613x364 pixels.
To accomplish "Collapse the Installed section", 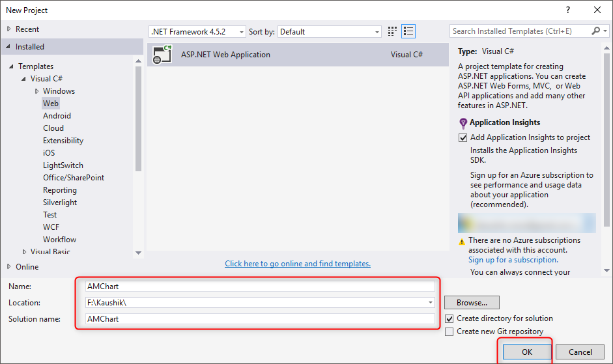I will tap(8, 46).
